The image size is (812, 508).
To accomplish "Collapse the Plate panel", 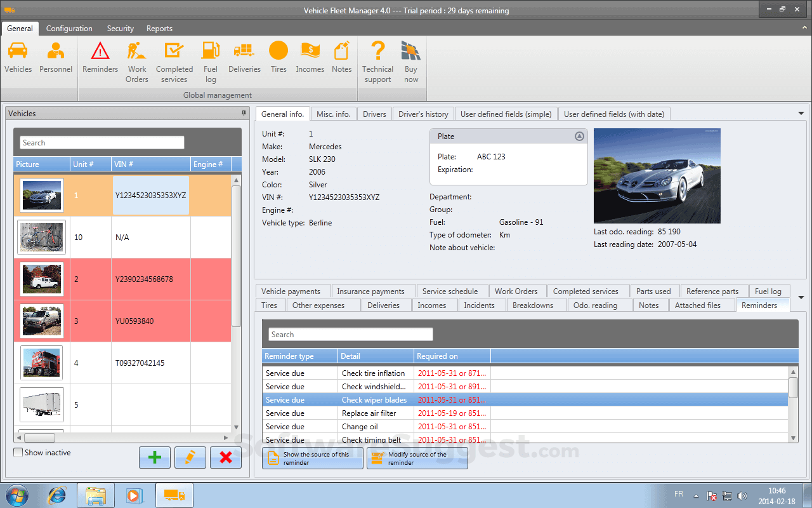I will coord(579,137).
